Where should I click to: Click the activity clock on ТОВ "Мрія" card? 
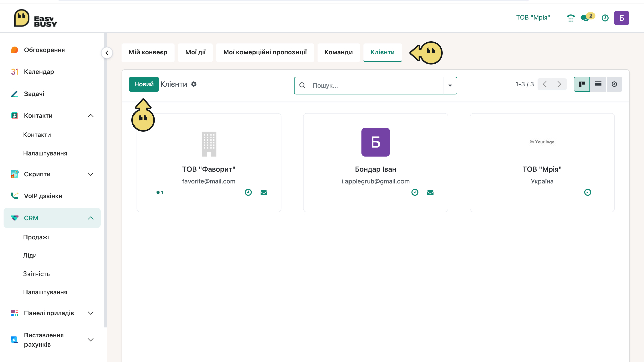coord(588,192)
